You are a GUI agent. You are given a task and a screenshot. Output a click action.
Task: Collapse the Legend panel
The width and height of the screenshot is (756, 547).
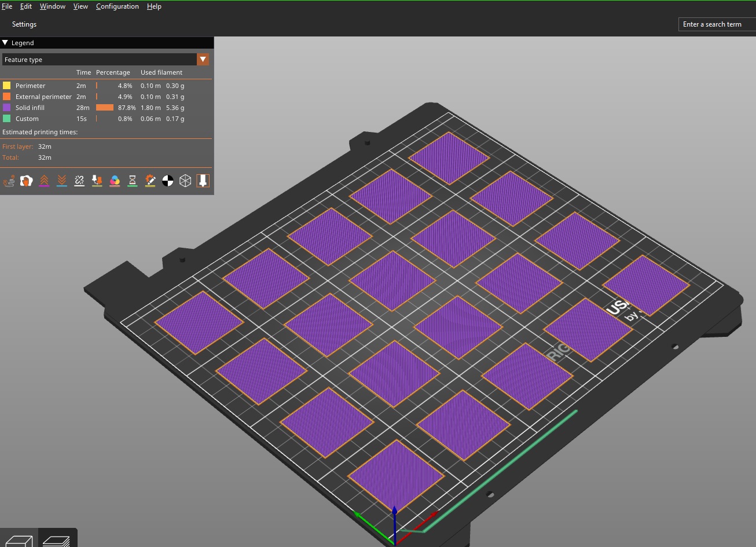[5, 42]
